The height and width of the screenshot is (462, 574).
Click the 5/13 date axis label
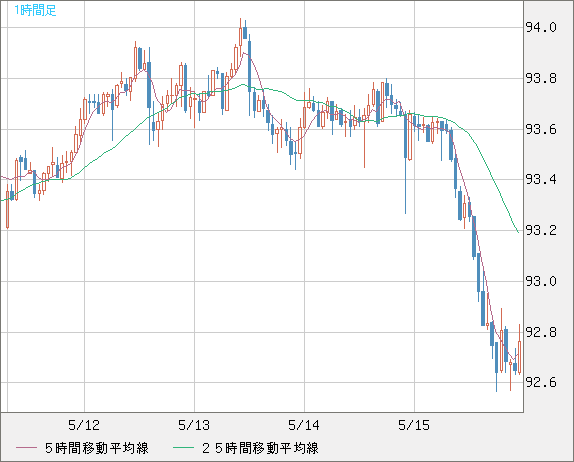click(x=194, y=425)
